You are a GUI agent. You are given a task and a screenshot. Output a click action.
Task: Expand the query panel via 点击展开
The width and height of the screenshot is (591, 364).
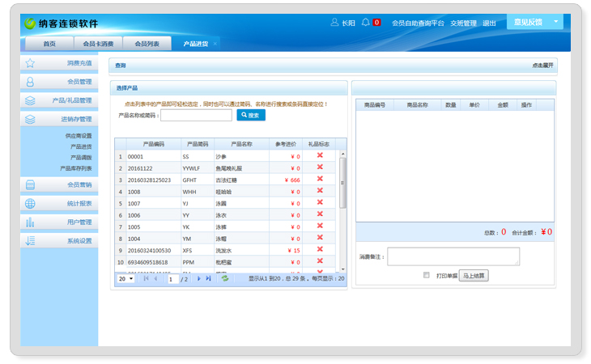[542, 65]
